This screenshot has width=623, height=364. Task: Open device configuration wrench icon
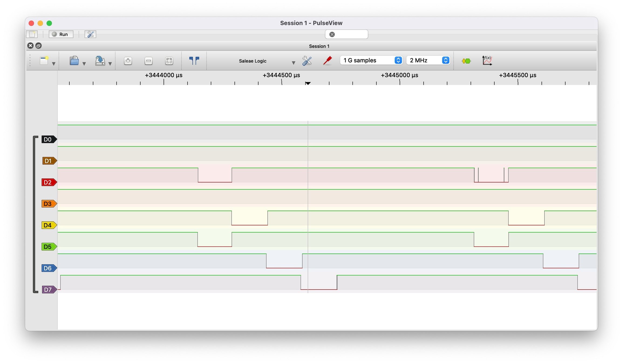coord(307,61)
